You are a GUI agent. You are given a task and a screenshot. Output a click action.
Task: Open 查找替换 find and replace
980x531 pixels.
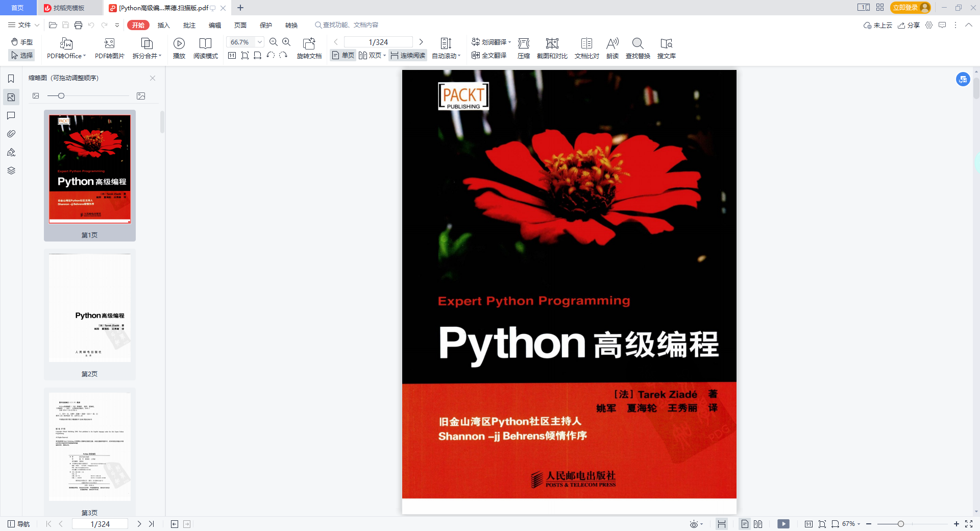(638, 44)
